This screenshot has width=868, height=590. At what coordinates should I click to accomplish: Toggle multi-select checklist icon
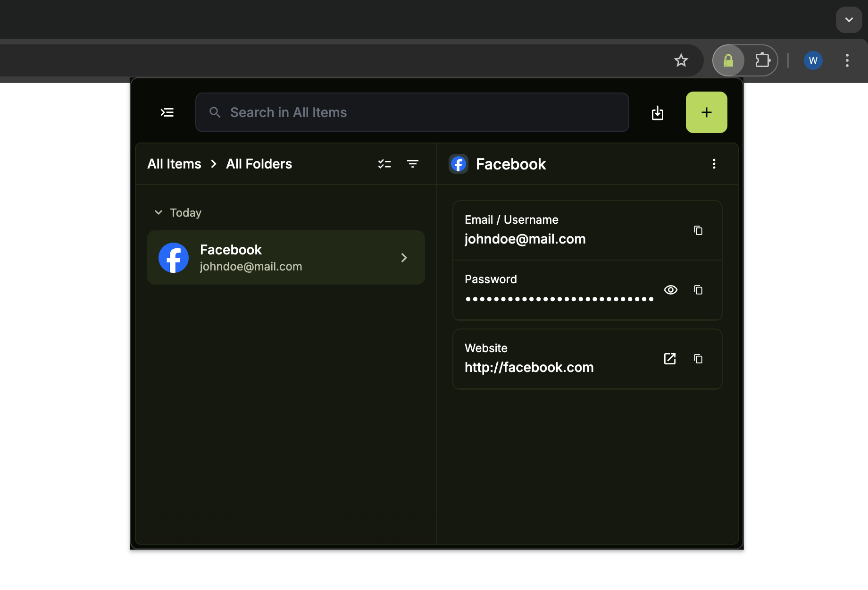coord(384,164)
